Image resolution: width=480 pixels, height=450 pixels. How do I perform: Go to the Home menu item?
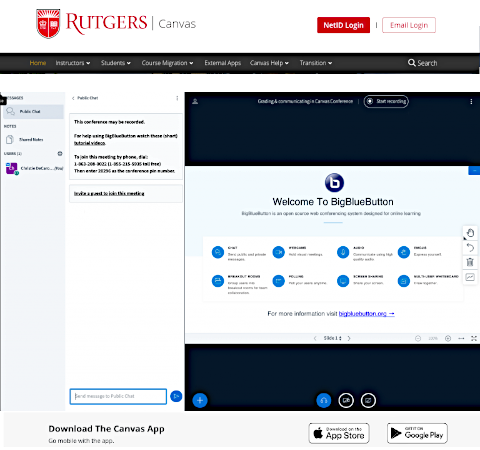38,63
